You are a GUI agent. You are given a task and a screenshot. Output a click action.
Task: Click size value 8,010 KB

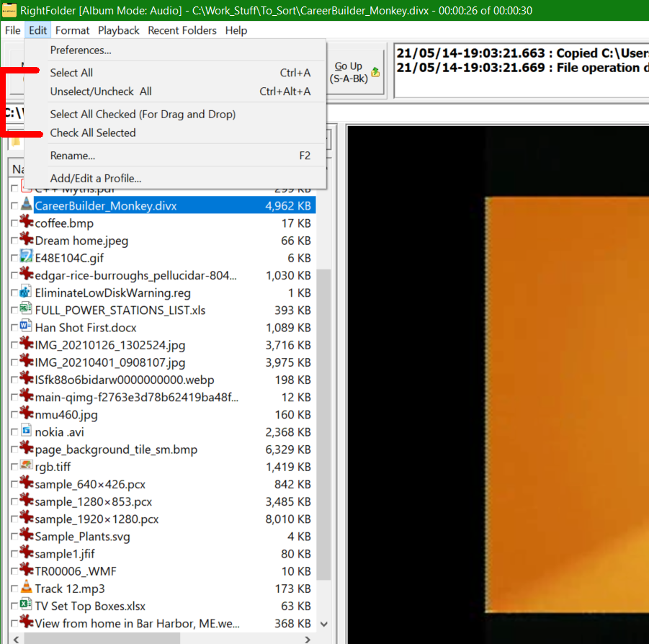288,519
